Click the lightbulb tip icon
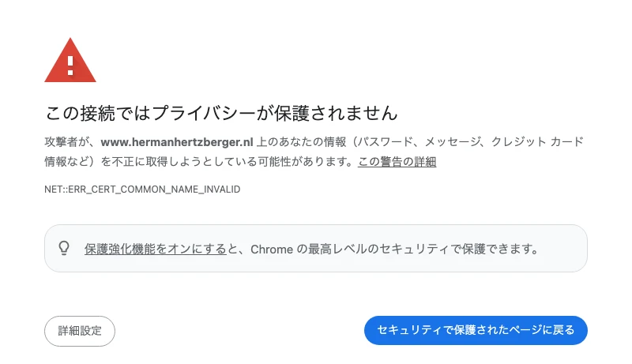The image size is (632, 364). [65, 248]
